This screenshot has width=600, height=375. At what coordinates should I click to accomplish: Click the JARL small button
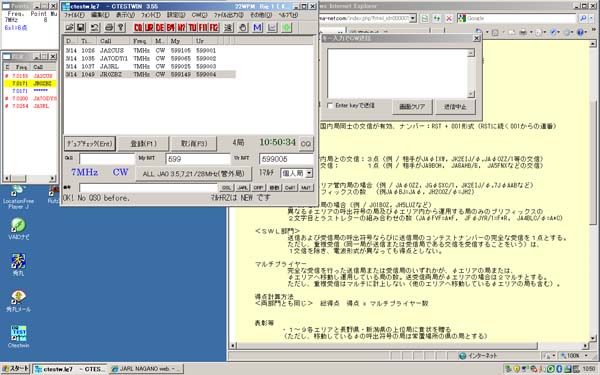click(243, 188)
